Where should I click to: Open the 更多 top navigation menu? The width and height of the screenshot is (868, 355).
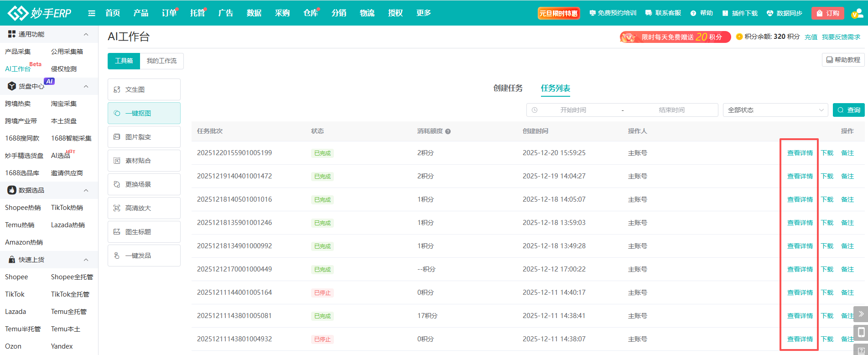click(423, 13)
